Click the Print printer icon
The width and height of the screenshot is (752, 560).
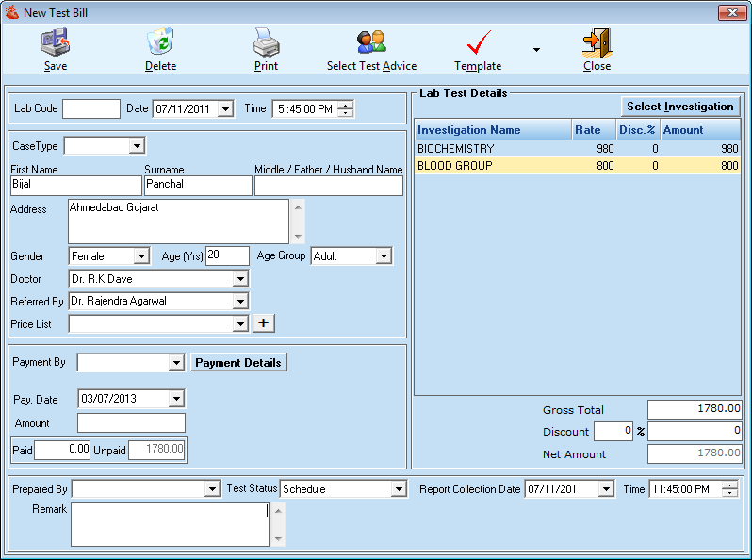pos(266,42)
